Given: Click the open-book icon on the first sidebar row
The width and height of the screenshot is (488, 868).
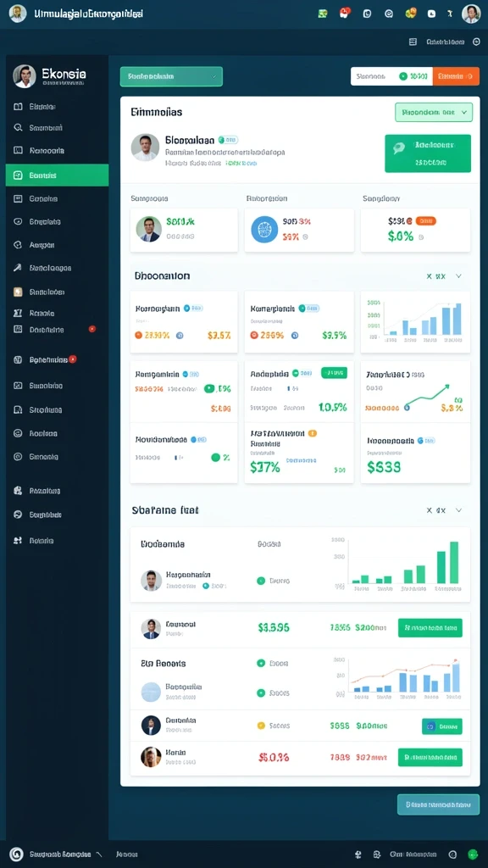Looking at the screenshot, I should [18, 106].
